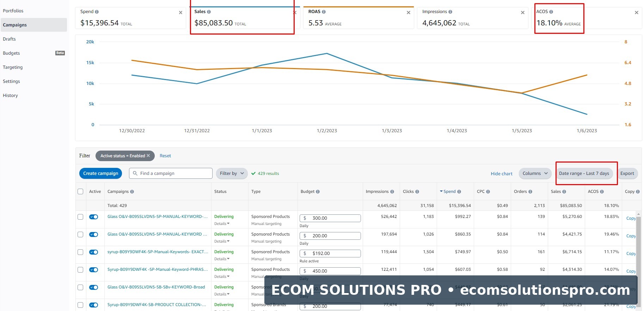This screenshot has width=644, height=311.
Task: Toggle active switch for Glass SB-SBv-KEYWORD-Broad campaign
Action: 94,287
